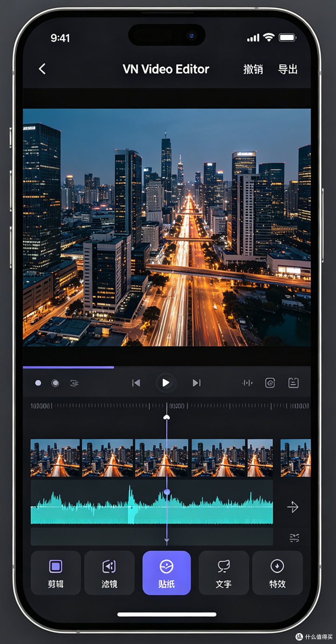Click the playhead top handle
The height and width of the screenshot is (644, 336).
pos(167,417)
